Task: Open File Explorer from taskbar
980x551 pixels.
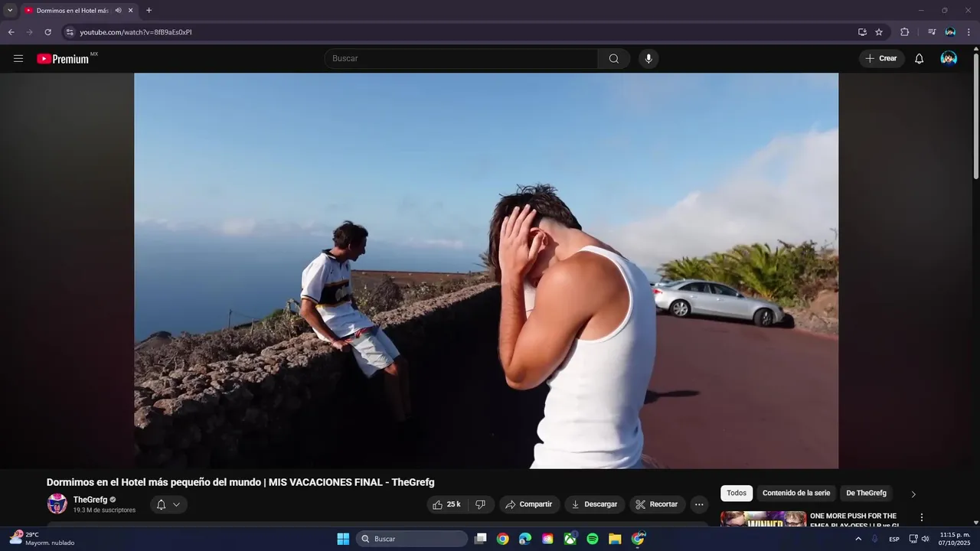Action: click(615, 539)
